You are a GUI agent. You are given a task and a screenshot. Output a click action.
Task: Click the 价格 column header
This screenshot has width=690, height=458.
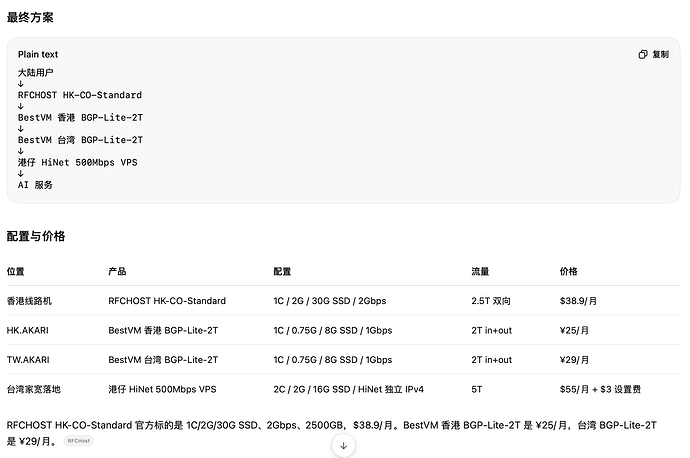pos(569,271)
